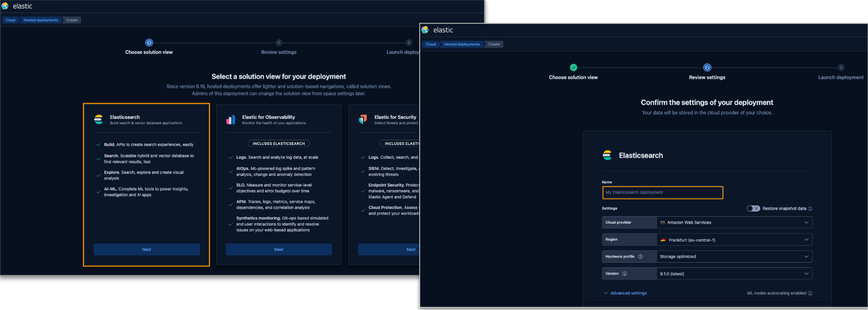Click step 2 circle Review settings in front window

coord(707,68)
